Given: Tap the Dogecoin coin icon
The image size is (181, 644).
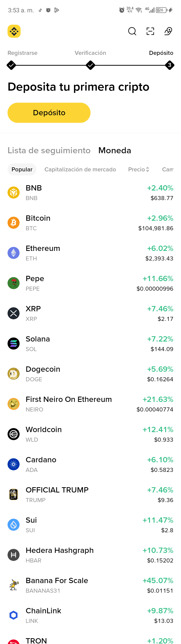Looking at the screenshot, I should click(x=14, y=374).
